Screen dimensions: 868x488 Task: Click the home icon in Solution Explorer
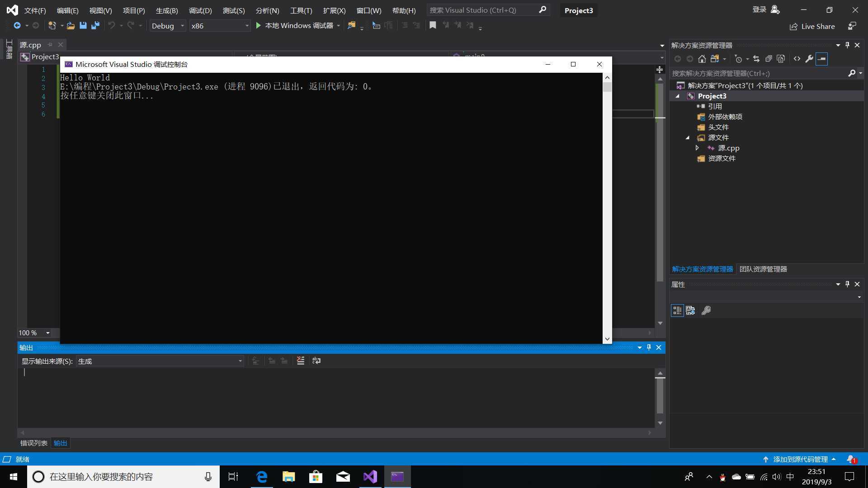pos(702,59)
